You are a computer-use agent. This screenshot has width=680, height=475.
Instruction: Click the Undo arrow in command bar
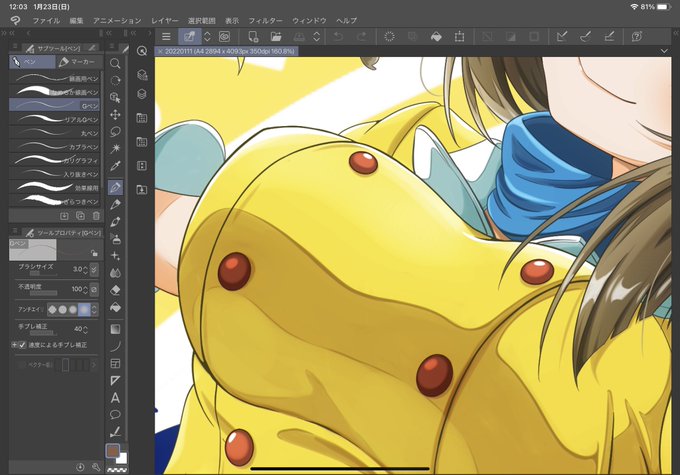[x=337, y=36]
